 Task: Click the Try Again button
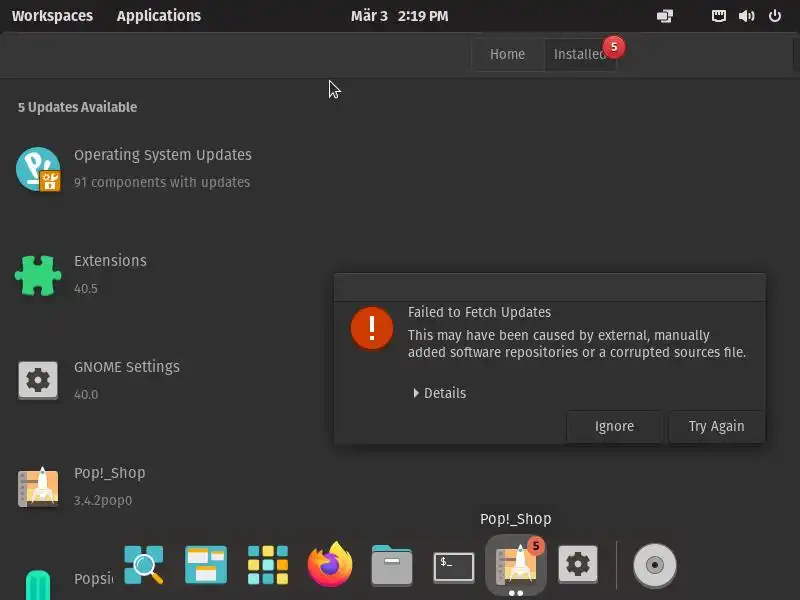point(716,426)
